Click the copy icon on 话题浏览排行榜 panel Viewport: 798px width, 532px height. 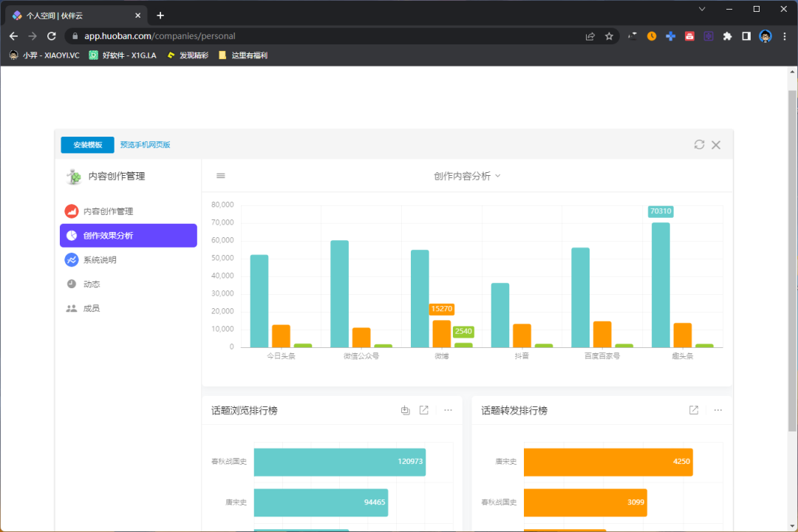pyautogui.click(x=405, y=410)
